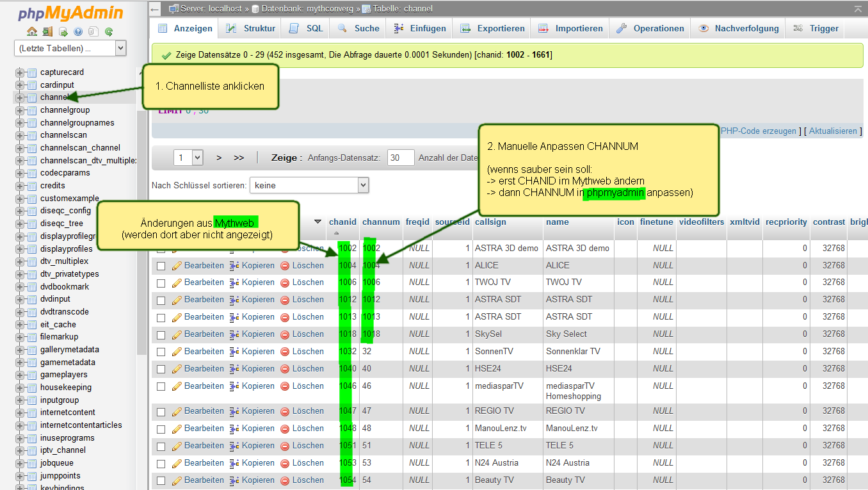Click the channelgroup table icon
This screenshot has height=490, width=868.
[x=31, y=110]
